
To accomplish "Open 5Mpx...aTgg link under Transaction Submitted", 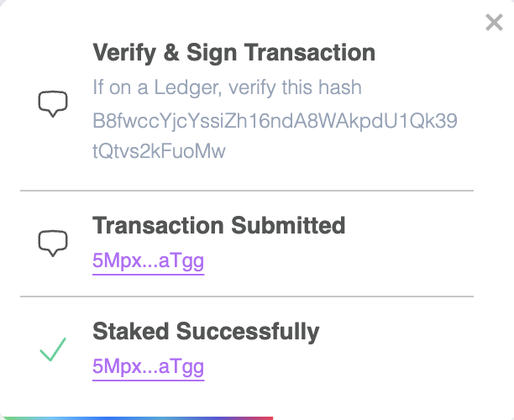I will click(x=148, y=261).
